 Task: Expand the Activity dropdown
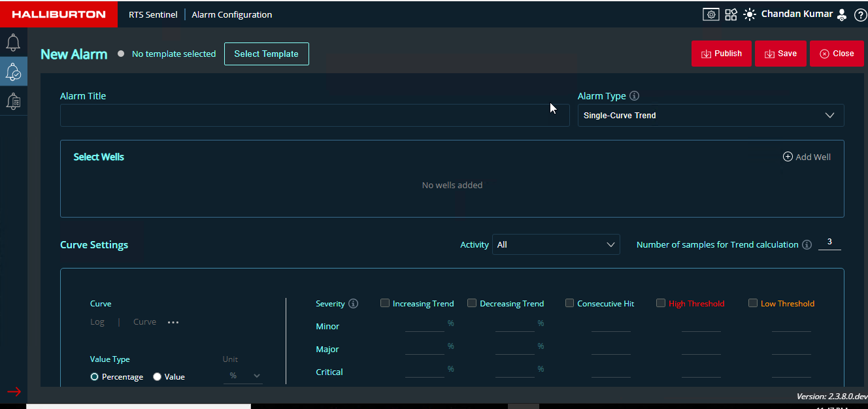tap(556, 245)
